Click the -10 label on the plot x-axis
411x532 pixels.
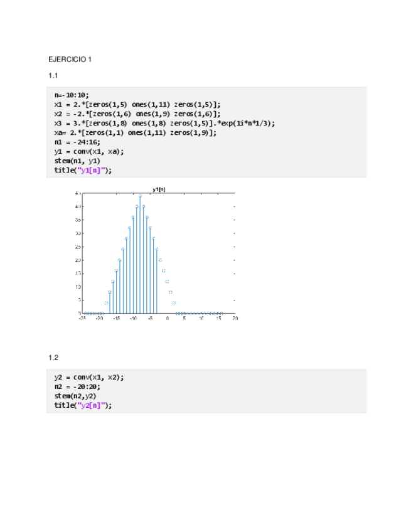point(133,318)
